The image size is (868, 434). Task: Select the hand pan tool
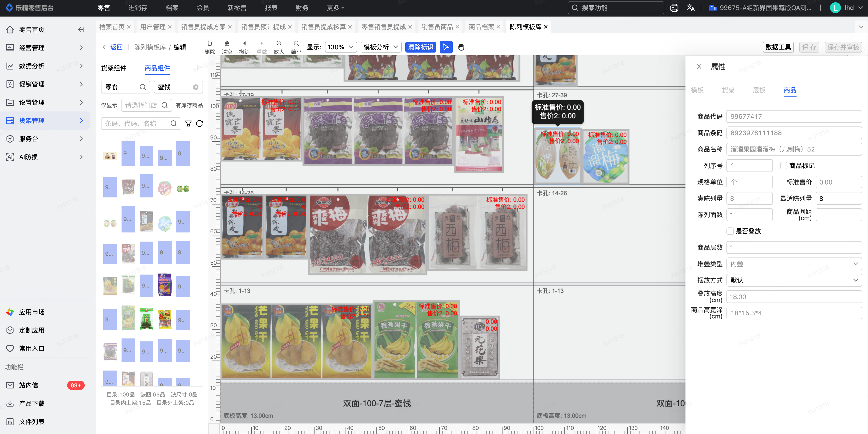[461, 47]
